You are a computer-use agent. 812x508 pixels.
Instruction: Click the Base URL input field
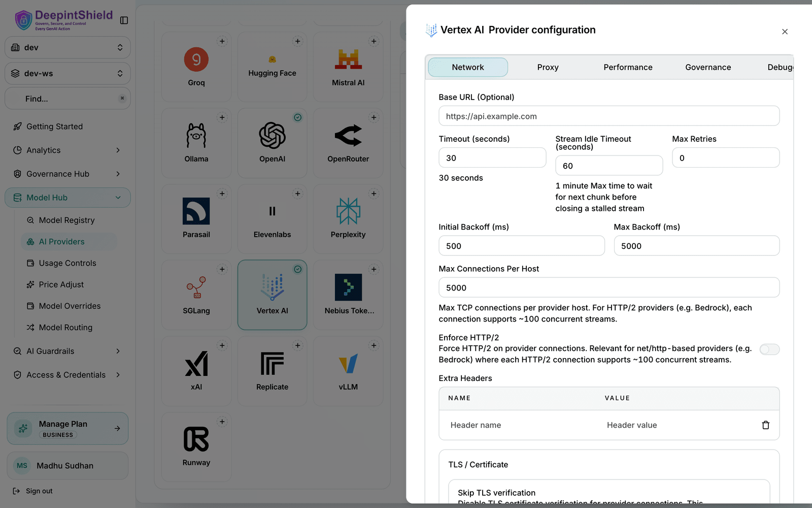coord(609,116)
